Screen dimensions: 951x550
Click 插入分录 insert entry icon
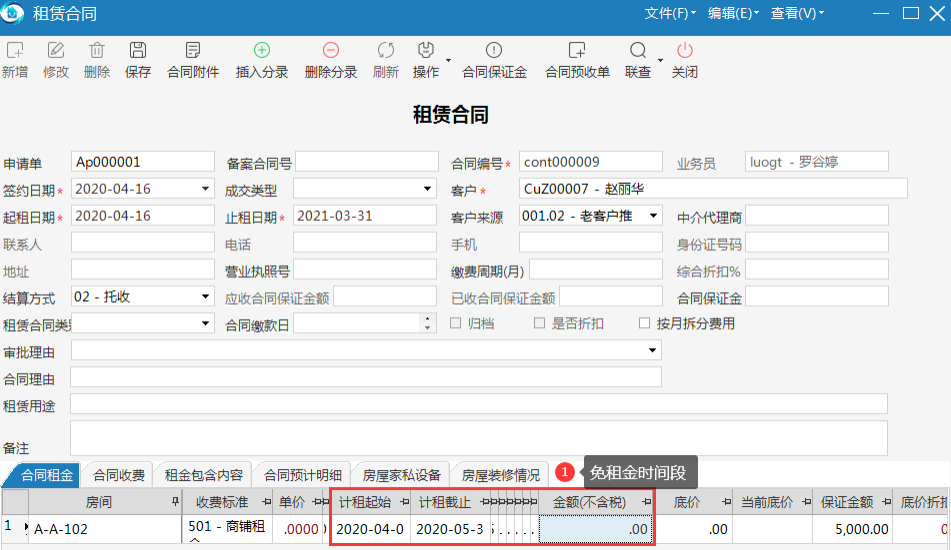point(261,51)
